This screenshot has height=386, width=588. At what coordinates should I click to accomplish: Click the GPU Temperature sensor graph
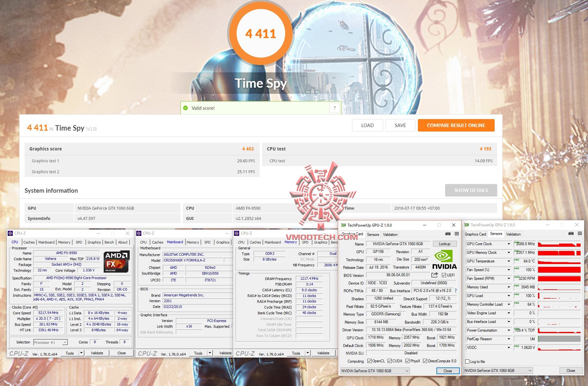[x=560, y=261]
